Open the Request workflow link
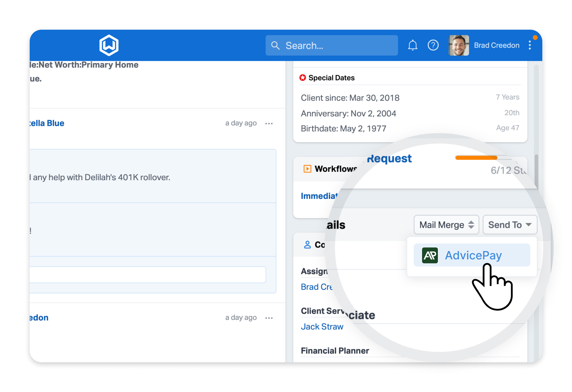 (x=389, y=159)
